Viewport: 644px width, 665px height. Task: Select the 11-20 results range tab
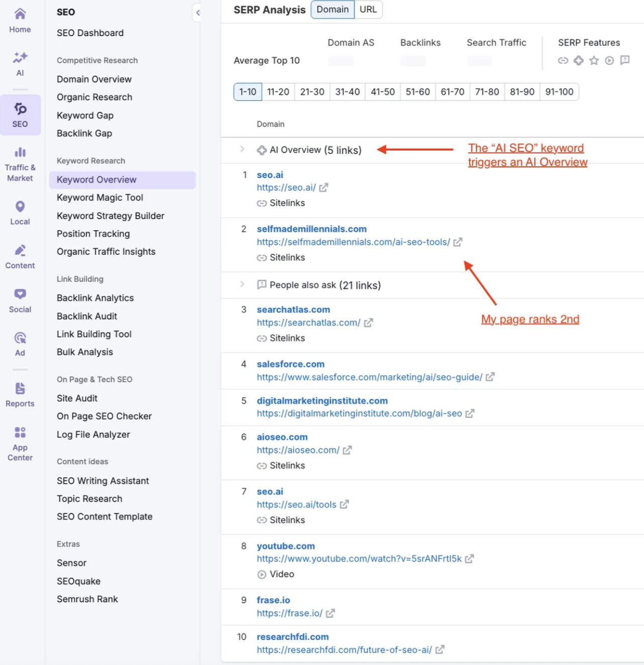click(278, 92)
